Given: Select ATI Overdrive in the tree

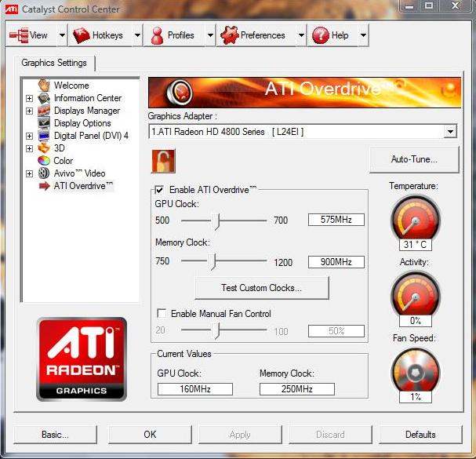Looking at the screenshot, I should pyautogui.click(x=83, y=186).
